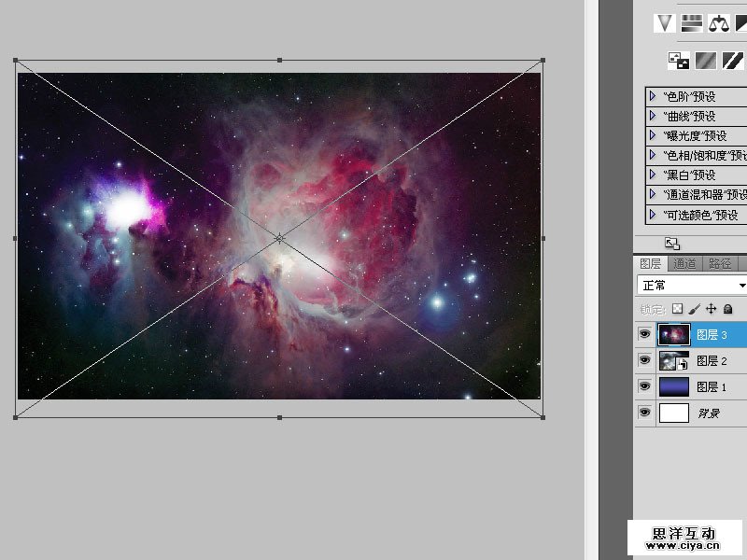The width and height of the screenshot is (747, 560).
Task: Click the lock all padlock icon
Action: coord(727,309)
